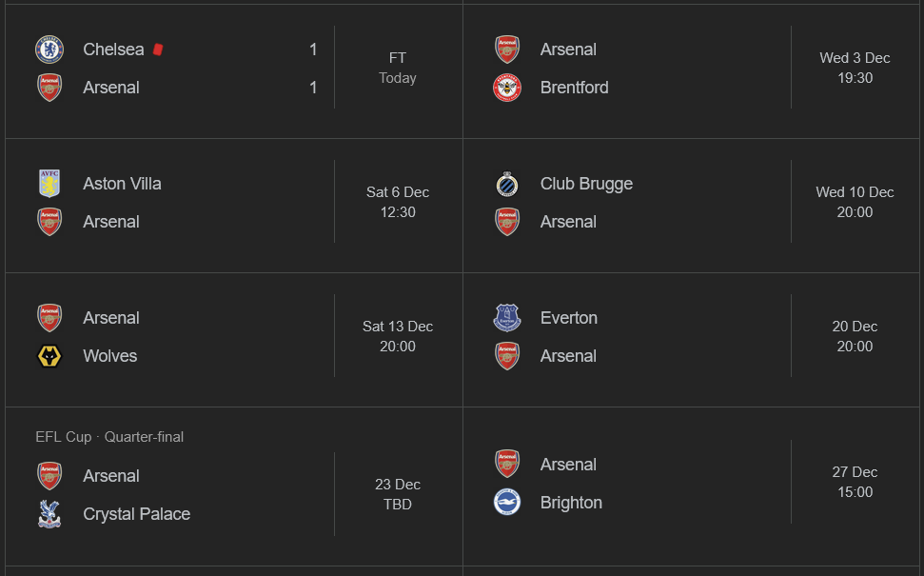This screenshot has width=924, height=576.
Task: Click the Brentford bee crest icon
Action: tap(507, 88)
